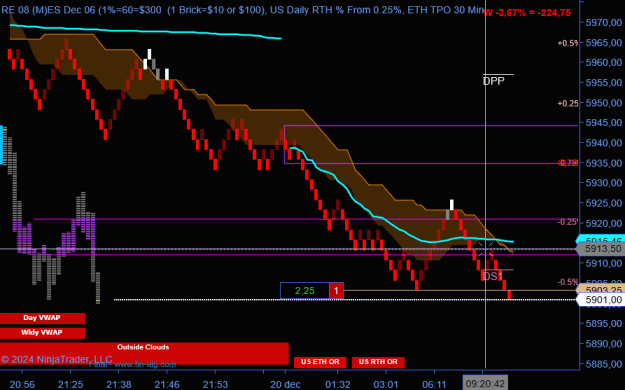Toggle the US RTH OR button
This screenshot has width=625, height=390.
coord(378,362)
